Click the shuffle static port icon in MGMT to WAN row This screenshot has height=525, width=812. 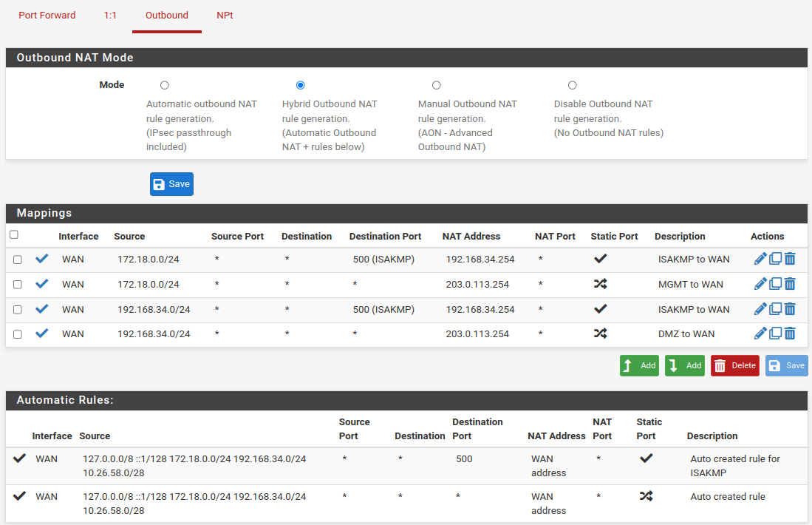tap(600, 283)
